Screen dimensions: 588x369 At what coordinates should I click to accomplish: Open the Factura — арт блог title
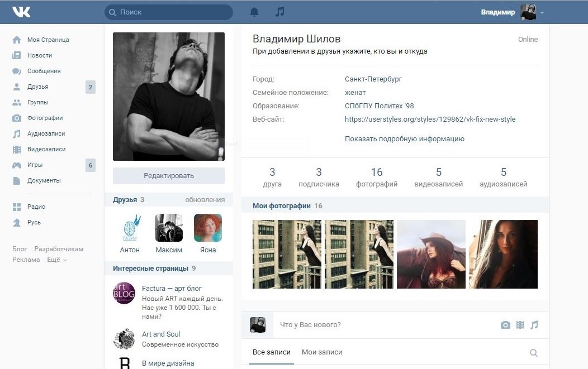[x=172, y=289]
